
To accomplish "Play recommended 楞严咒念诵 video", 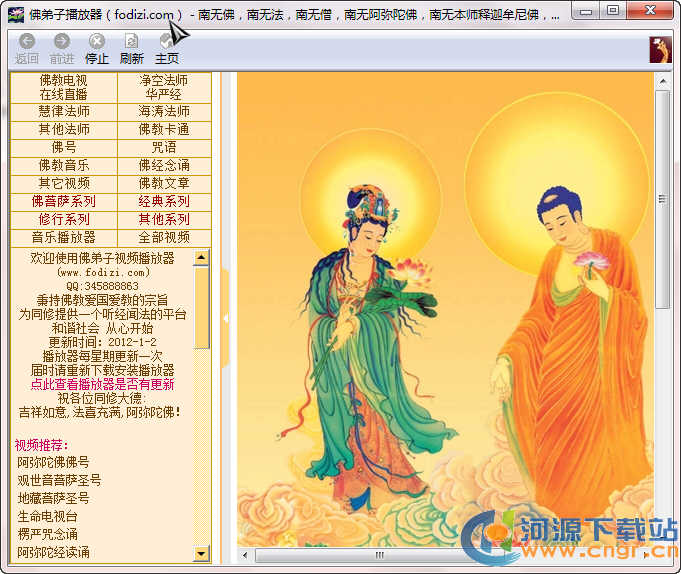I will pos(47,534).
